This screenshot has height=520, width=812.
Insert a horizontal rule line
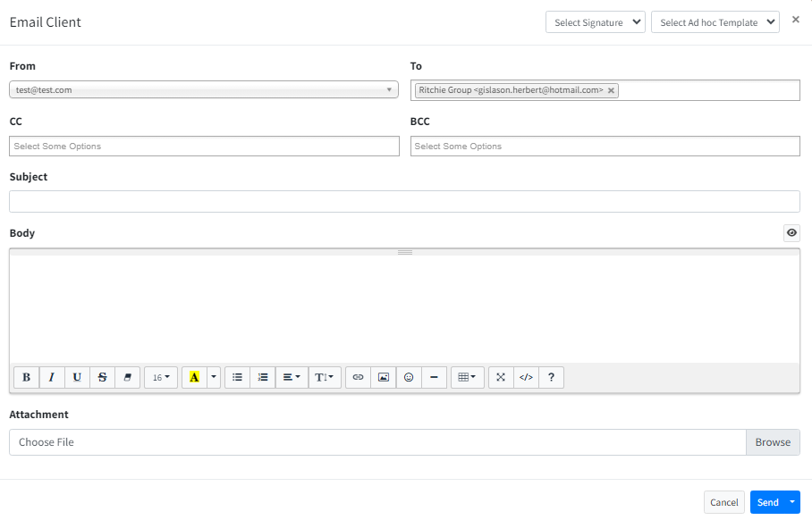[434, 378]
